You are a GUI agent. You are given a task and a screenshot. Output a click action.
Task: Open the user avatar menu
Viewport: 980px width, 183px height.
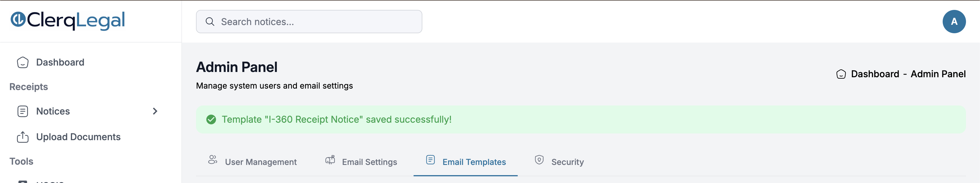[954, 22]
